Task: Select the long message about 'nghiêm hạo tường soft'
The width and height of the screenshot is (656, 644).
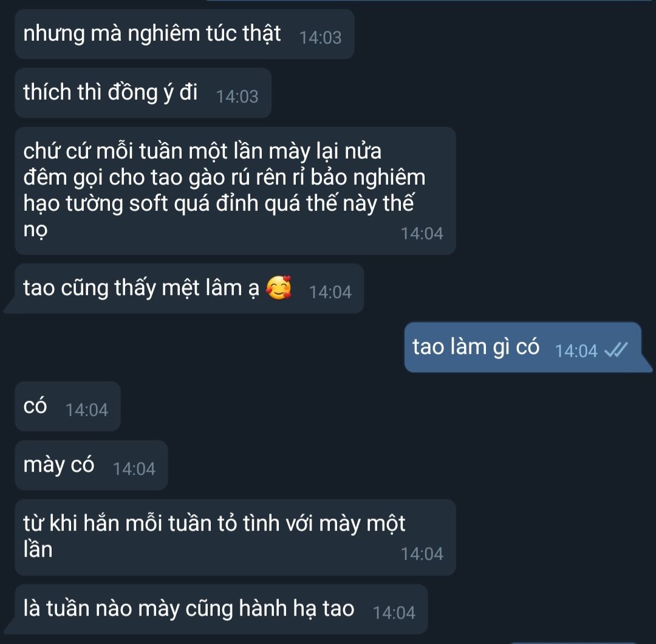Action: click(235, 191)
